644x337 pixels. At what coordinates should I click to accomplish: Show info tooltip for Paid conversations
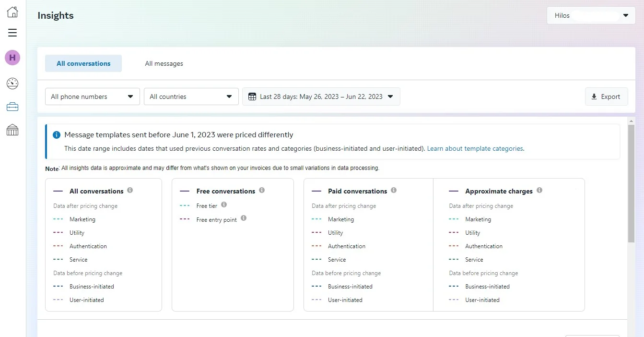pyautogui.click(x=394, y=190)
